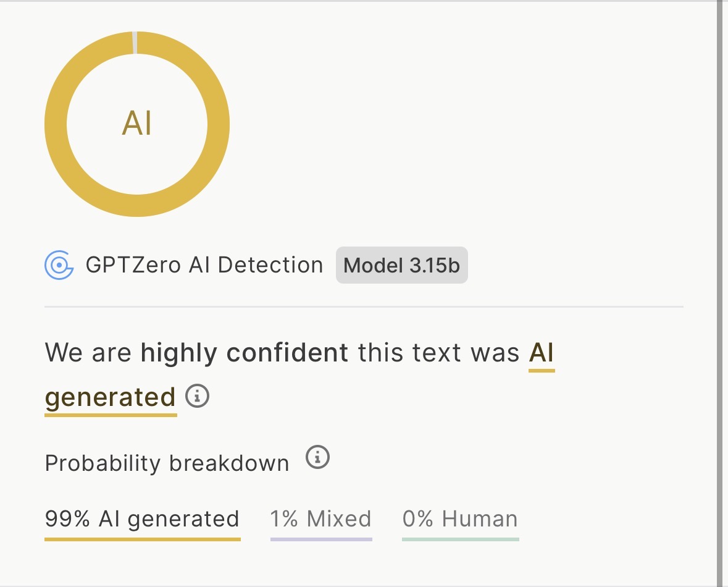Click the "AI" label inside the donut
This screenshot has height=587, width=728.
[137, 124]
